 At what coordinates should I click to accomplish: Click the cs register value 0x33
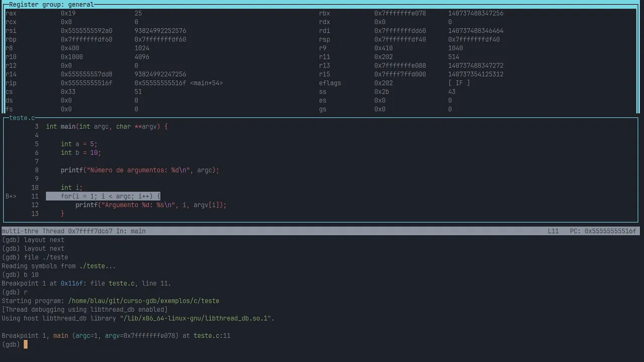(68, 92)
